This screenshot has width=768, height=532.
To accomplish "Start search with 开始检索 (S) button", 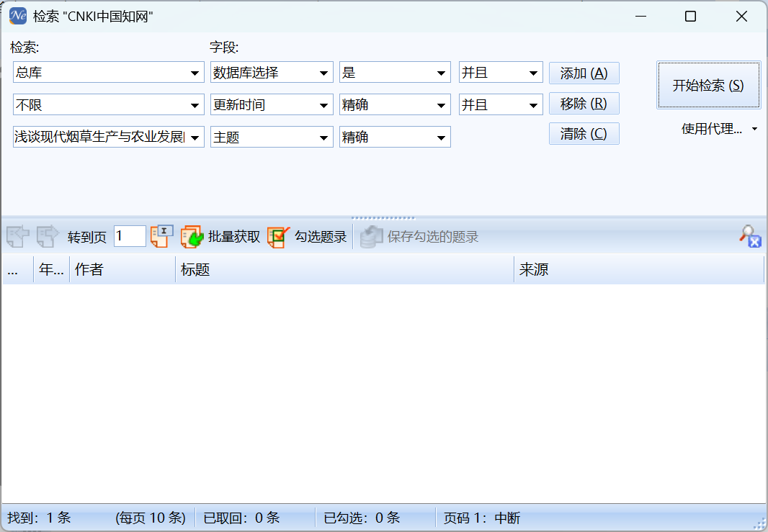I will [x=708, y=85].
